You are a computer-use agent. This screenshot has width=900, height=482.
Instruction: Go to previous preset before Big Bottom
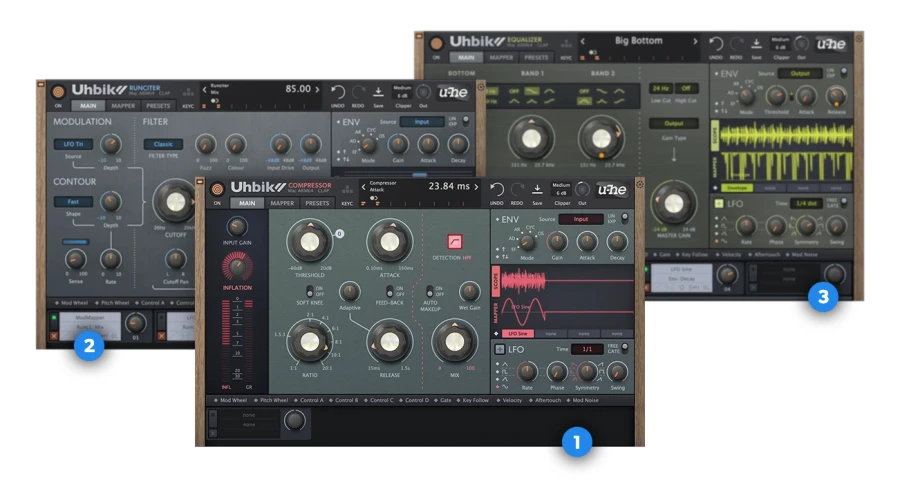[x=583, y=41]
